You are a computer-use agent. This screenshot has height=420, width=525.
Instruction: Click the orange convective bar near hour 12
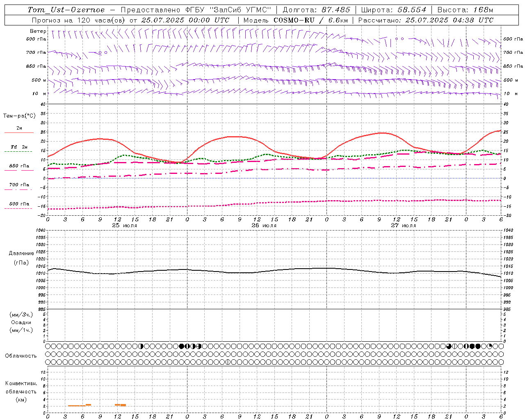coord(121,405)
